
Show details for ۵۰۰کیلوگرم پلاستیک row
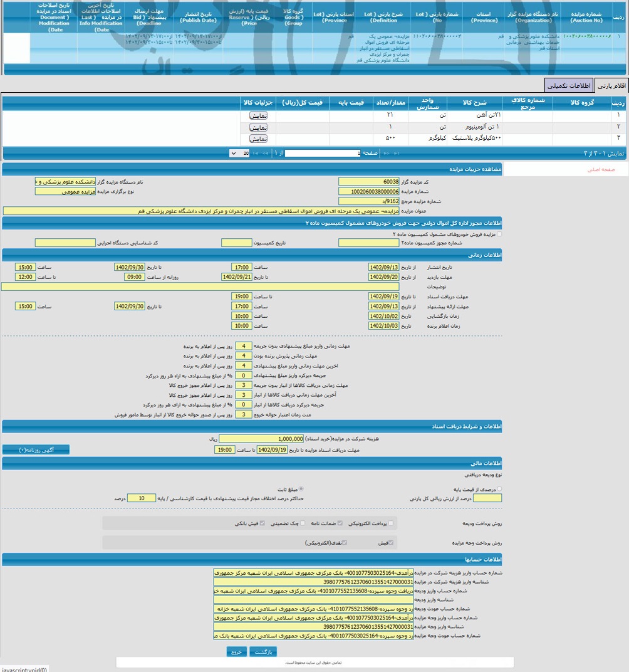[259, 139]
